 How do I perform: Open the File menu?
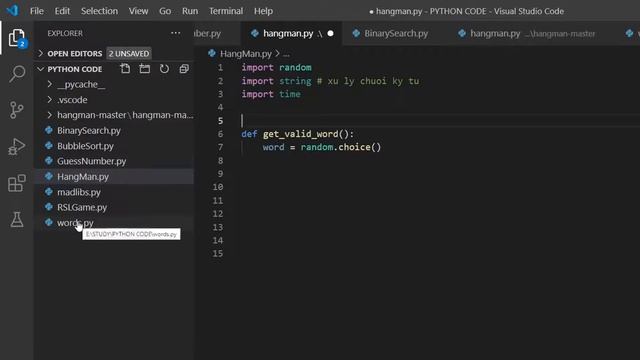[x=36, y=11]
